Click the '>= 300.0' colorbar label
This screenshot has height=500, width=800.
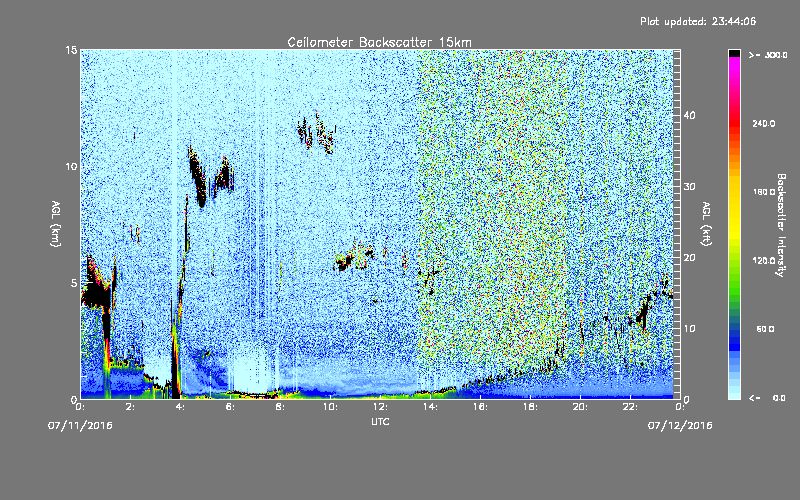click(768, 55)
